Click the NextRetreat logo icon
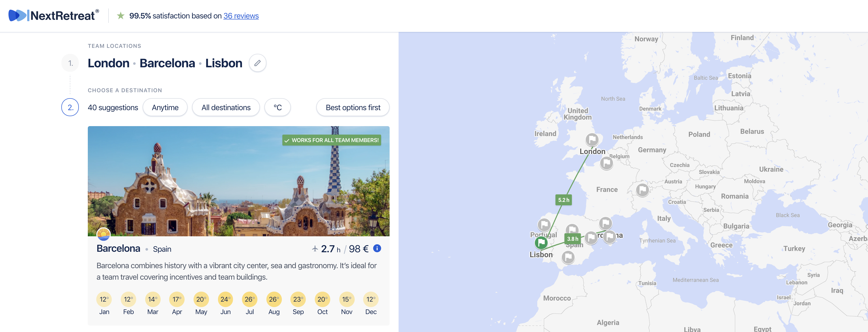The width and height of the screenshot is (868, 332). tap(17, 15)
